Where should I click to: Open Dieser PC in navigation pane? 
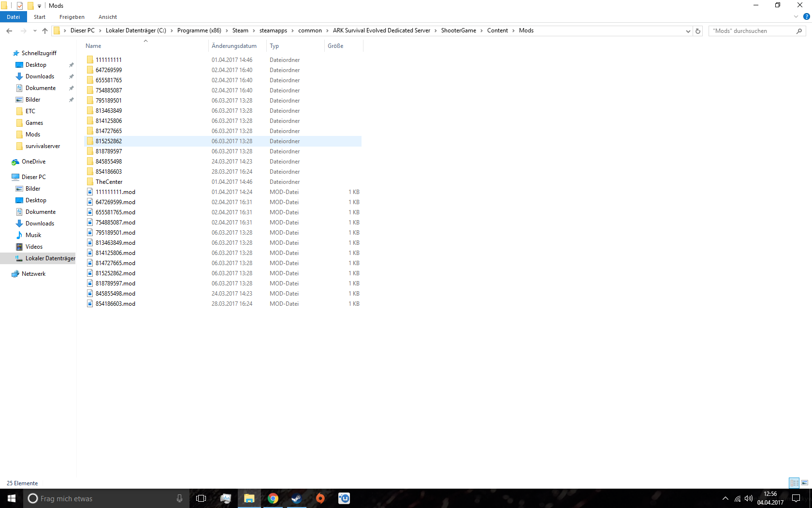[33, 177]
